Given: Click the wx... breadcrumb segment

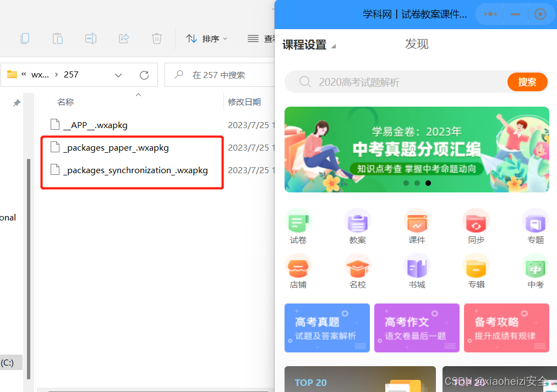Looking at the screenshot, I should 40,75.
